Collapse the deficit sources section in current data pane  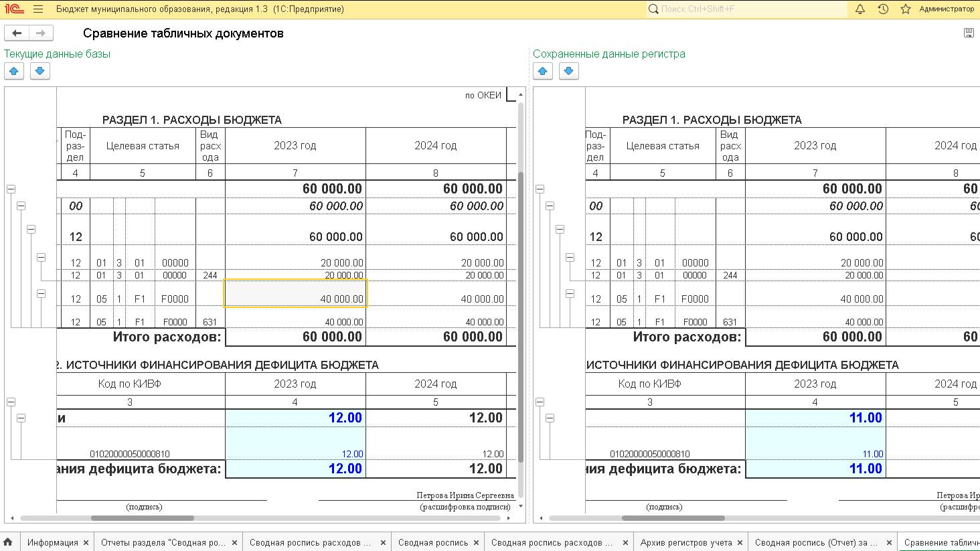pos(11,402)
